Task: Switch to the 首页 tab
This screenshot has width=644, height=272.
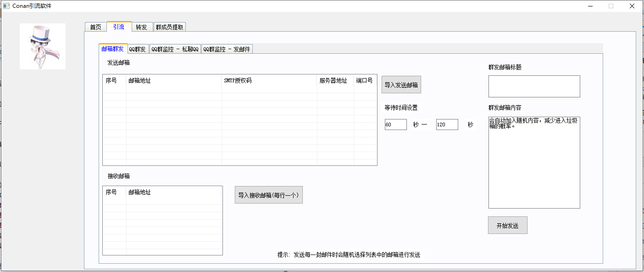Action: (x=95, y=27)
